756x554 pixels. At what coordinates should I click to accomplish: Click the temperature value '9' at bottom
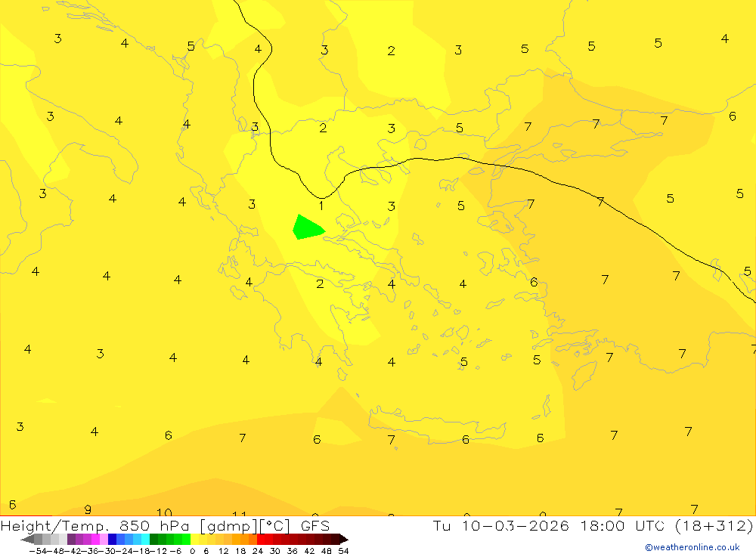point(87,509)
